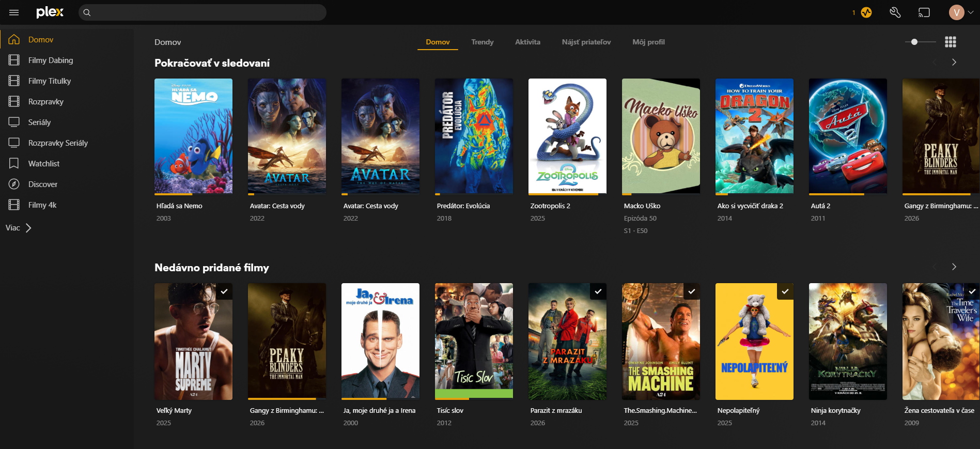The image size is (980, 449).
Task: Click the Pokračovať v sledovaní heading
Action: tap(212, 63)
